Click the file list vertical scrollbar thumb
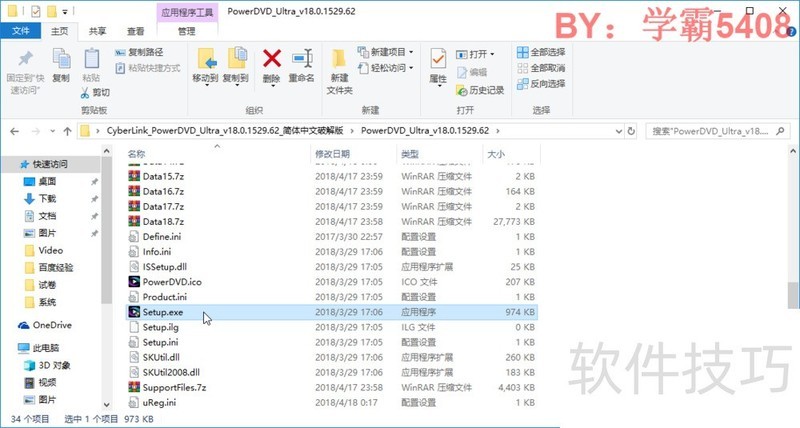800x428 pixels. 792,295
